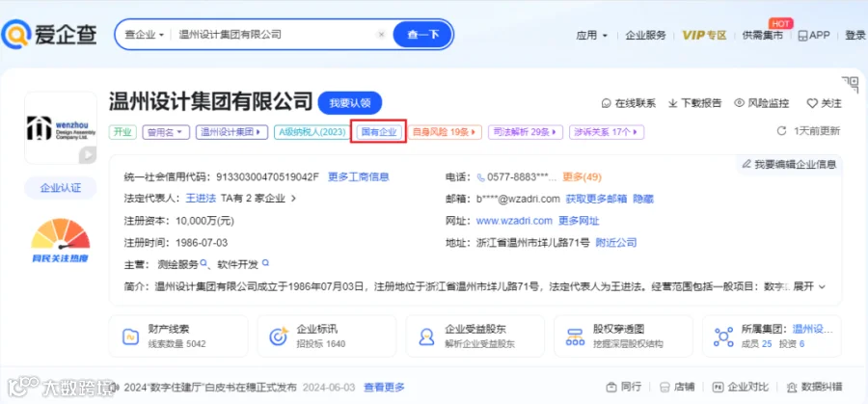Screen dimensions: 868x404
Task: Click the 风险监控 eye icon
Action: point(739,103)
